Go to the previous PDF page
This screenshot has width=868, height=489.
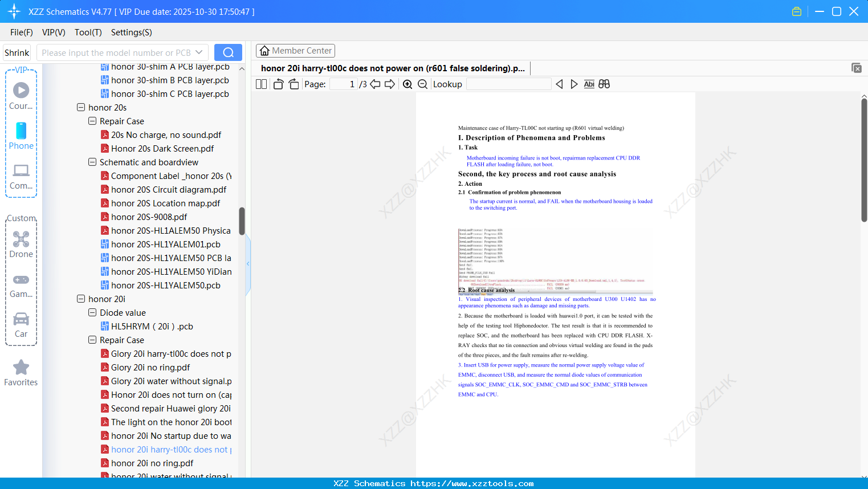pyautogui.click(x=375, y=84)
